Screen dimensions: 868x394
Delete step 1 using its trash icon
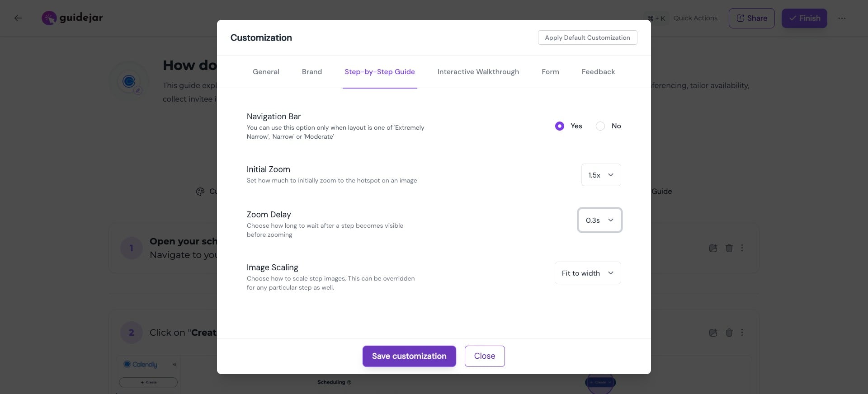click(x=729, y=248)
